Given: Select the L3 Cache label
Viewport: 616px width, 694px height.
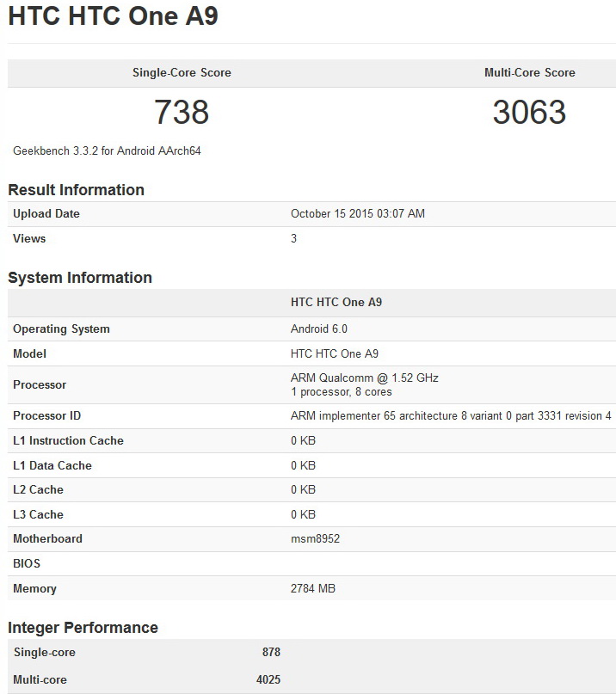Looking at the screenshot, I should (x=38, y=514).
